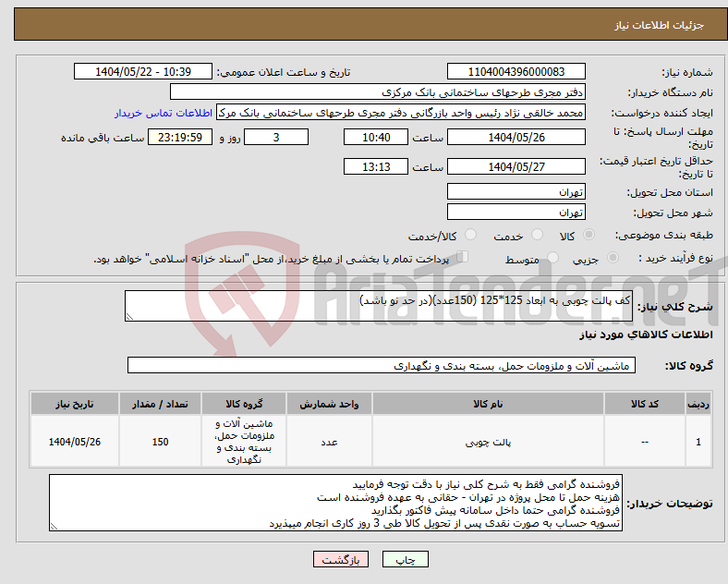
Task: Click the price validity date 1404/05/27 field
Action: (x=516, y=166)
